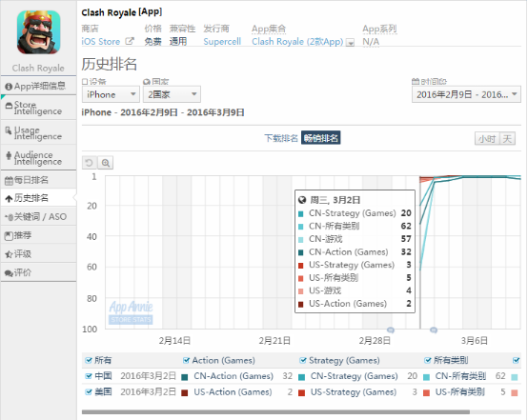Open 评价 speech bubble sidebar item

pyautogui.click(x=39, y=272)
